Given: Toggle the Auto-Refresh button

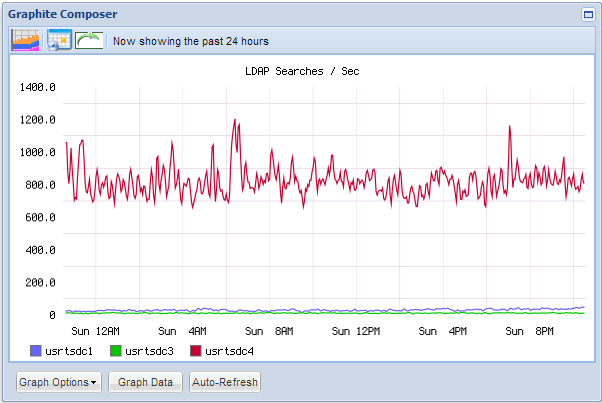Looking at the screenshot, I should coord(225,382).
